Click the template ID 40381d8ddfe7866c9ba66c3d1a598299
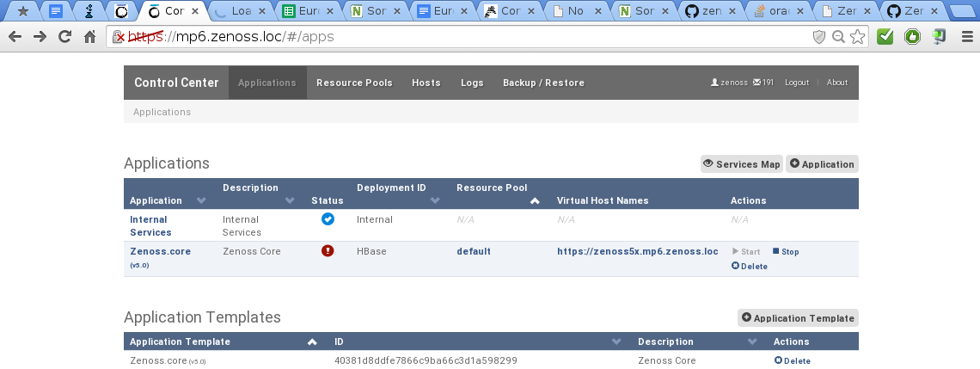This screenshot has height=369, width=980. coord(426,361)
